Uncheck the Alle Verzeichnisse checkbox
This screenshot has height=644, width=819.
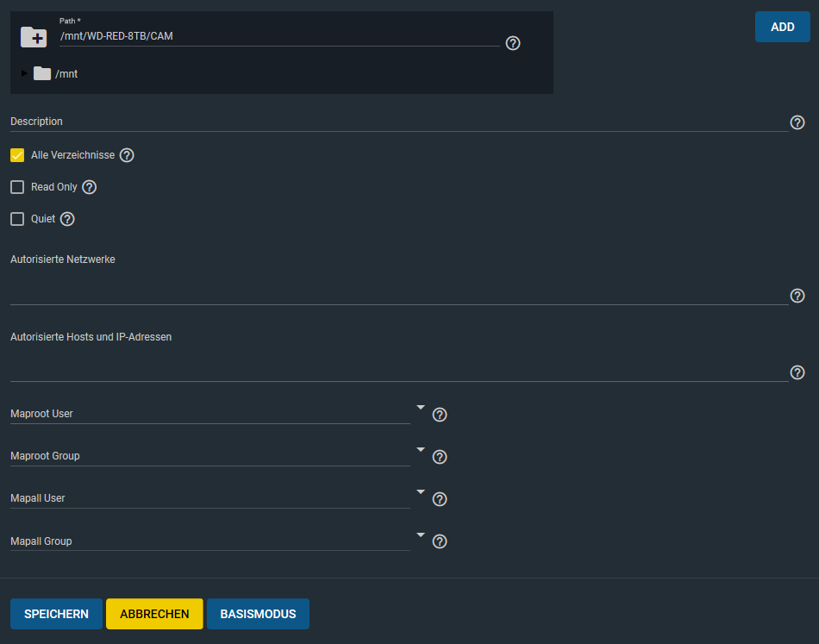point(17,155)
